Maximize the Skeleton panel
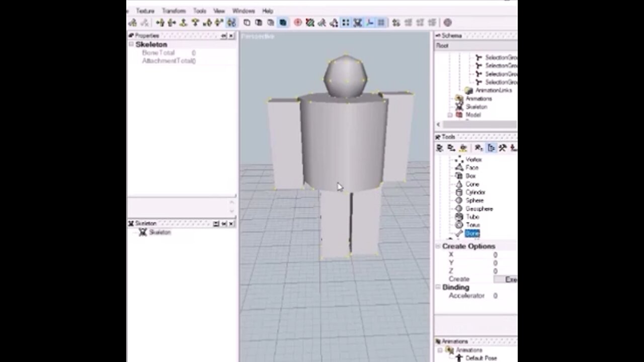This screenshot has width=644, height=362. (x=216, y=223)
